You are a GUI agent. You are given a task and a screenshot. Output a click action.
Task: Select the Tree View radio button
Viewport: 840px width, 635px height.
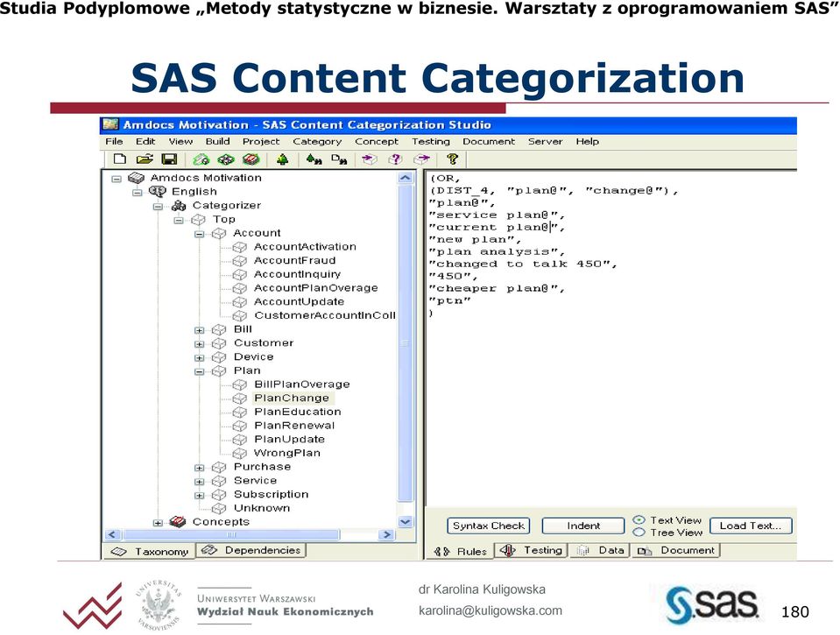(x=639, y=533)
